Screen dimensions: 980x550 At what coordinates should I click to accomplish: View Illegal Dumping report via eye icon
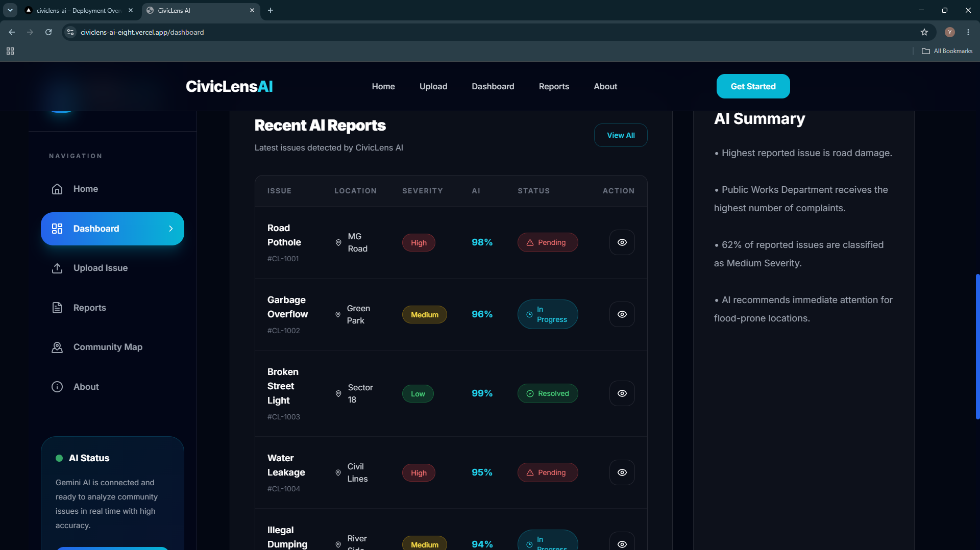622,543
